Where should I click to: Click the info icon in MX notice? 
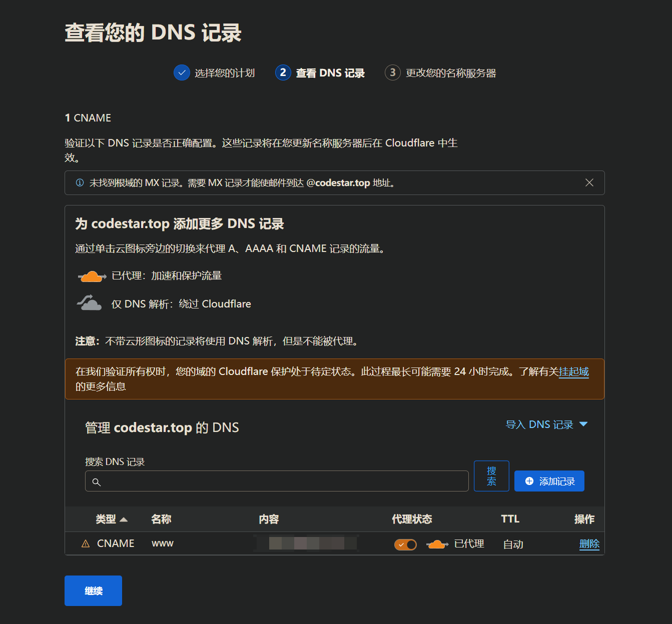pyautogui.click(x=80, y=182)
